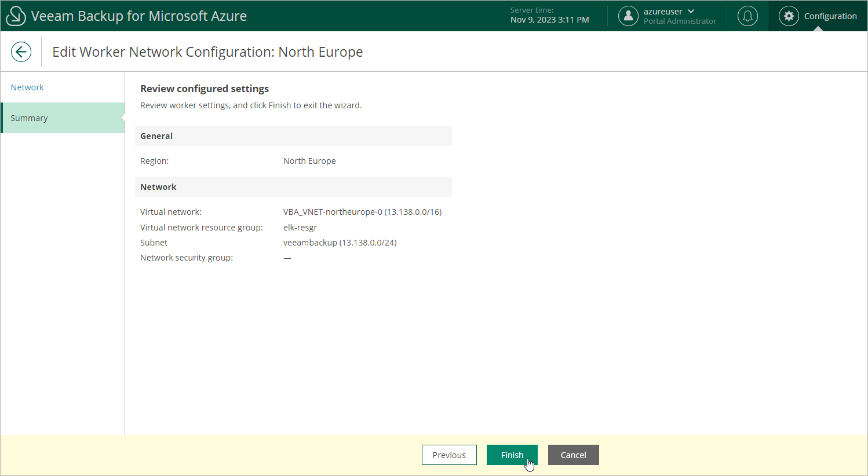Click the elk-resgr resource group value
Image resolution: width=868 pixels, height=476 pixels.
[300, 228]
